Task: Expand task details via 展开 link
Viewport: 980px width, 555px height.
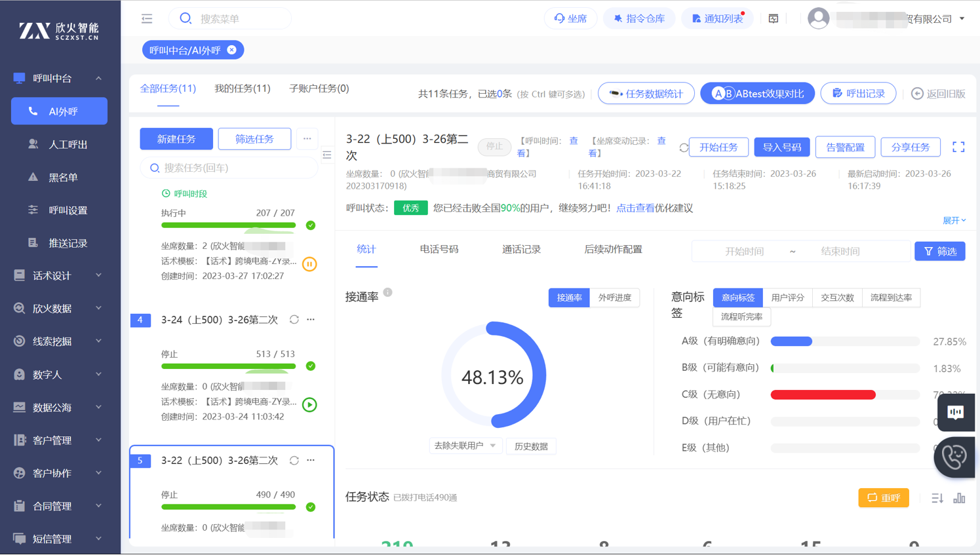Action: [x=954, y=221]
